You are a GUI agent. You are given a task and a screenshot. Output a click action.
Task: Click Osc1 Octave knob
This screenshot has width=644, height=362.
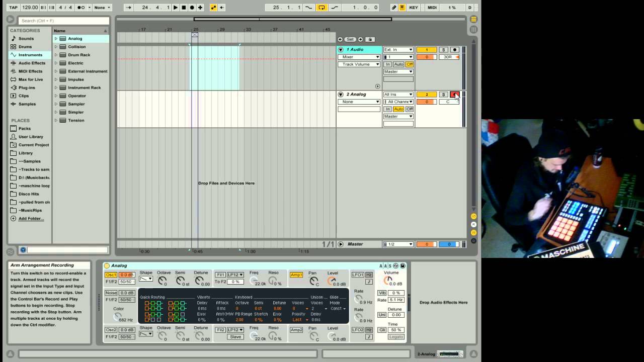[163, 281]
